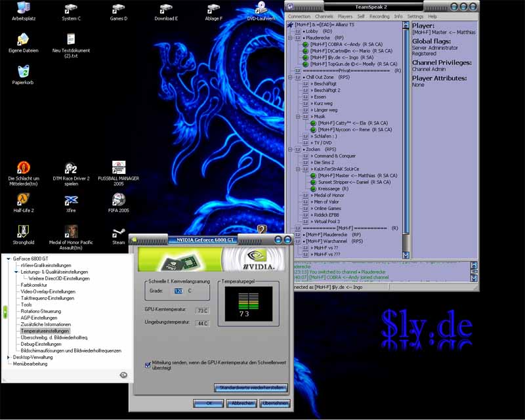Screen dimensions: 525x420
Task: Open the Games D drive shortcut
Action: [119, 12]
